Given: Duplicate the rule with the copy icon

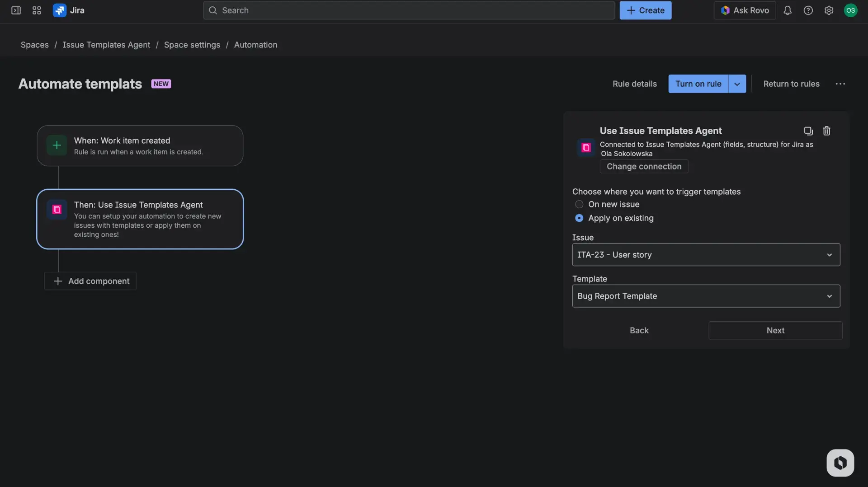Looking at the screenshot, I should click(x=808, y=131).
